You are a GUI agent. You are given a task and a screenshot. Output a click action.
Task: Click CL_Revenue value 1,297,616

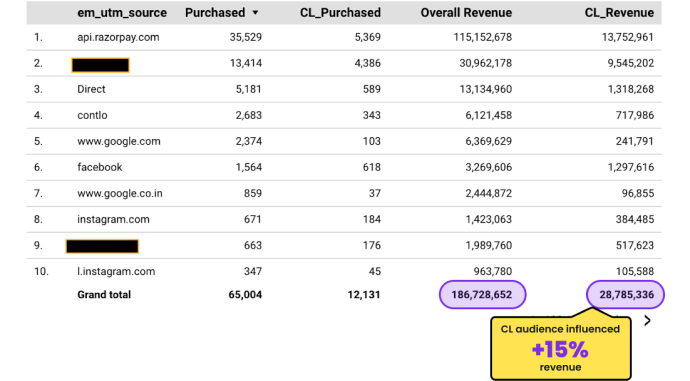[631, 167]
